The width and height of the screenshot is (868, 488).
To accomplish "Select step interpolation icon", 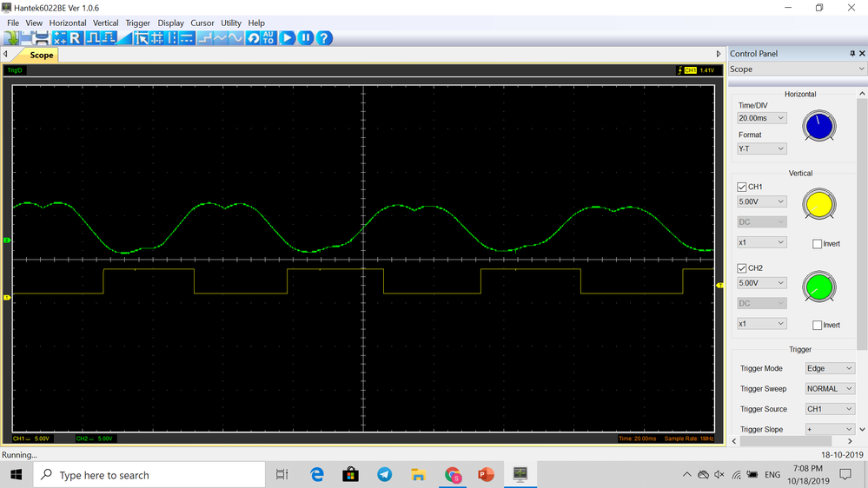I will click(205, 37).
